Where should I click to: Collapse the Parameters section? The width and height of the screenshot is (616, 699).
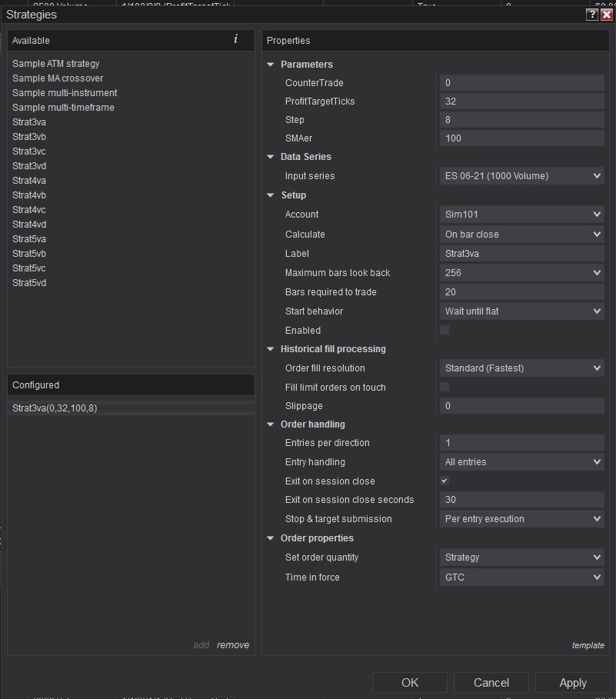coord(271,65)
